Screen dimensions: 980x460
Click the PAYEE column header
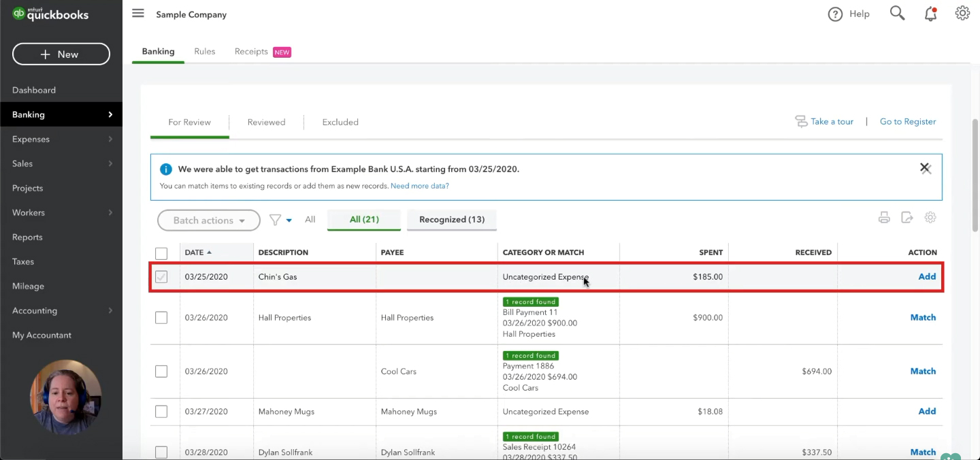392,252
